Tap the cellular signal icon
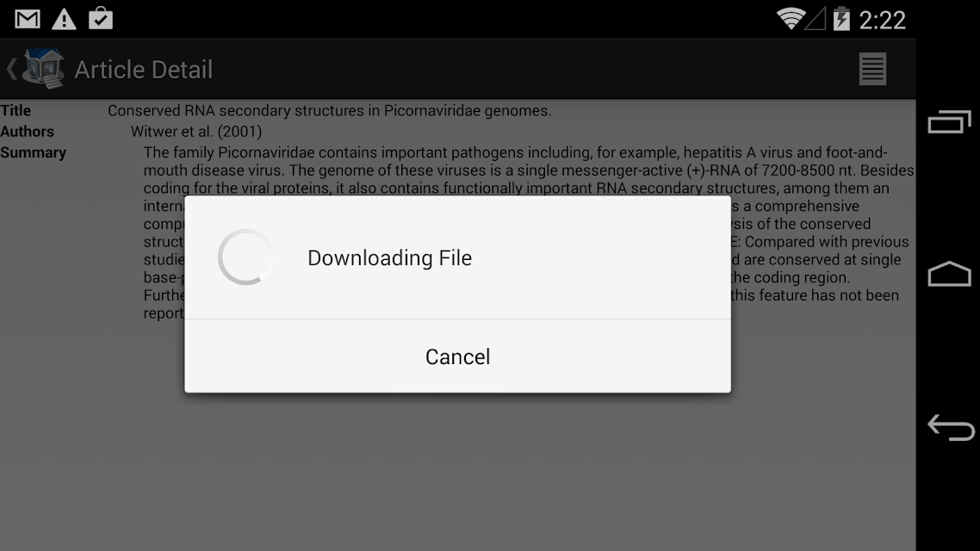 coord(816,19)
